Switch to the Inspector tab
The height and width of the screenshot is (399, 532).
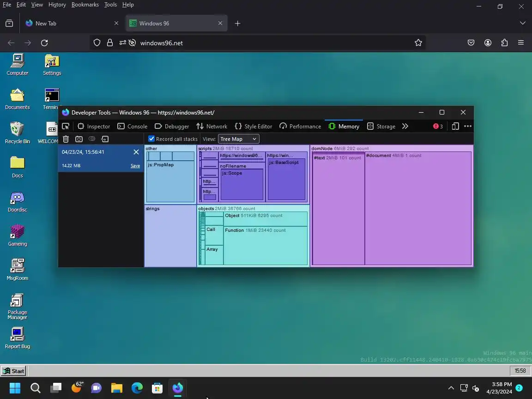coord(94,126)
